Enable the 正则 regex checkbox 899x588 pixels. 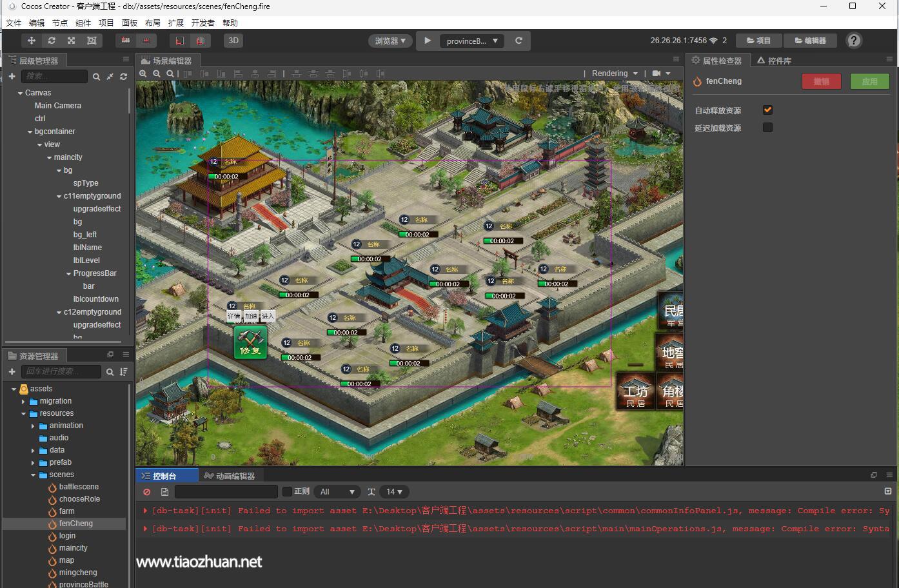click(x=288, y=491)
